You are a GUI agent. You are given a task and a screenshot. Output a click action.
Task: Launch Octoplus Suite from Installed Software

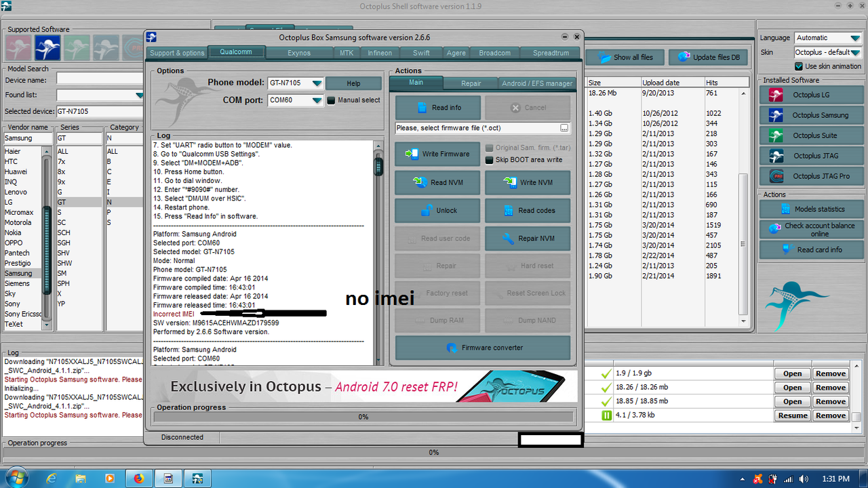coord(810,136)
